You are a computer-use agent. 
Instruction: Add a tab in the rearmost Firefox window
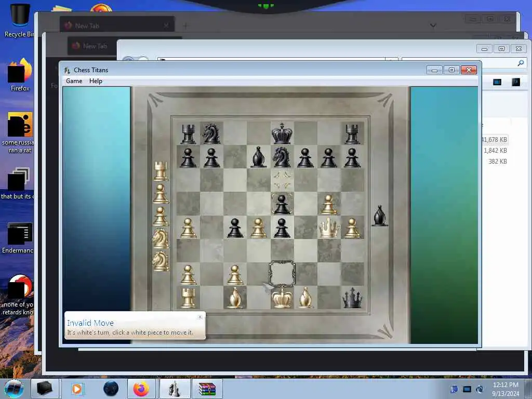[x=185, y=25]
